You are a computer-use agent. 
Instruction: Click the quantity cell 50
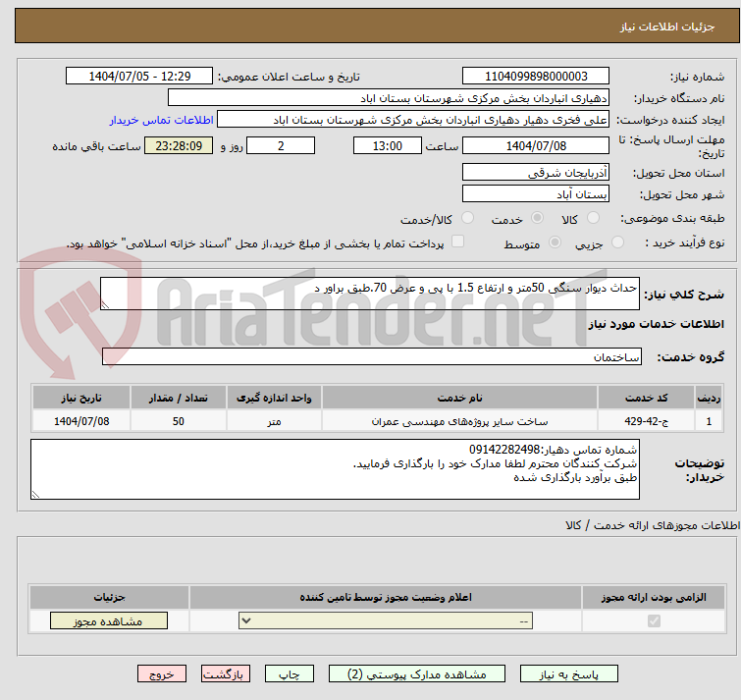[179, 420]
